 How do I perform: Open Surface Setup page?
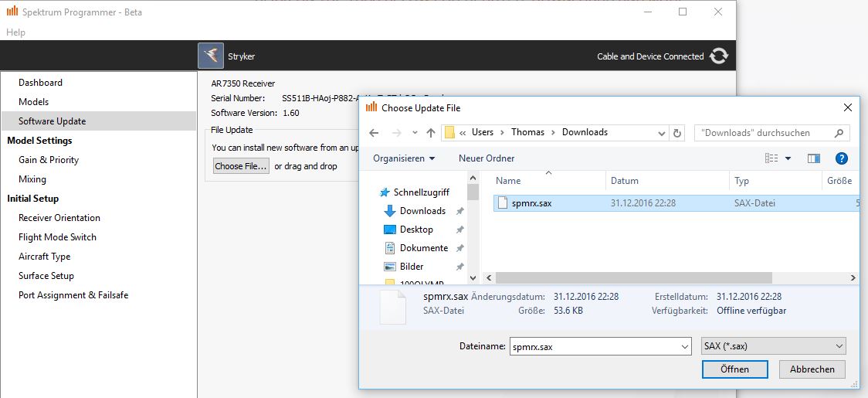coord(46,276)
